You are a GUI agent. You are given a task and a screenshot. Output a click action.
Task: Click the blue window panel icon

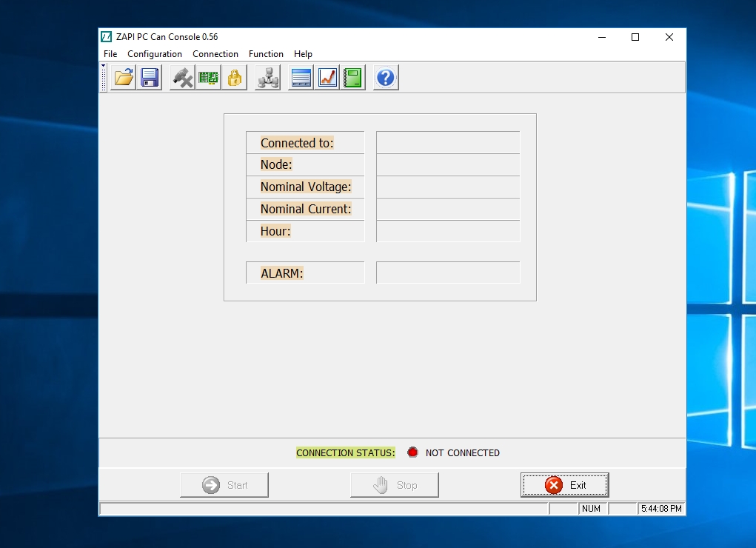pyautogui.click(x=301, y=78)
